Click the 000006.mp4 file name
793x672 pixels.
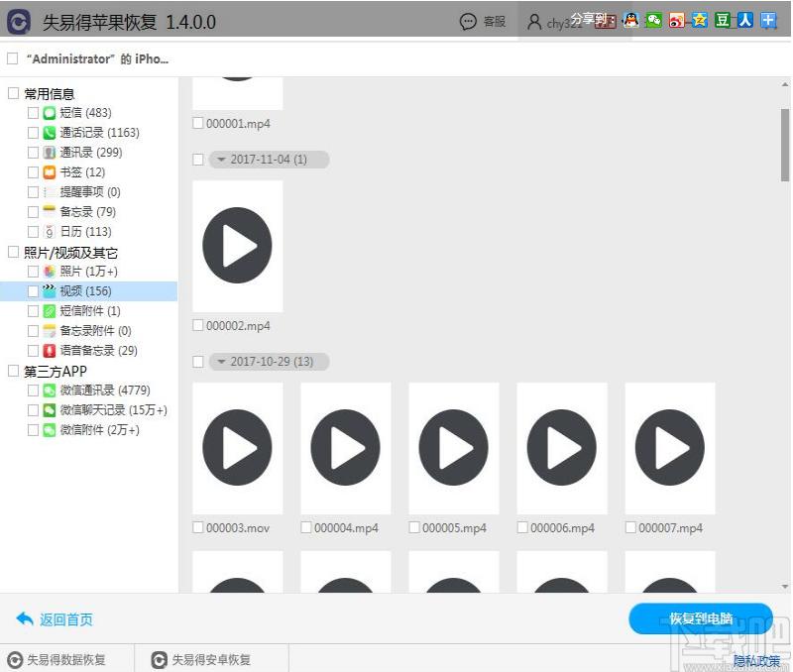562,528
